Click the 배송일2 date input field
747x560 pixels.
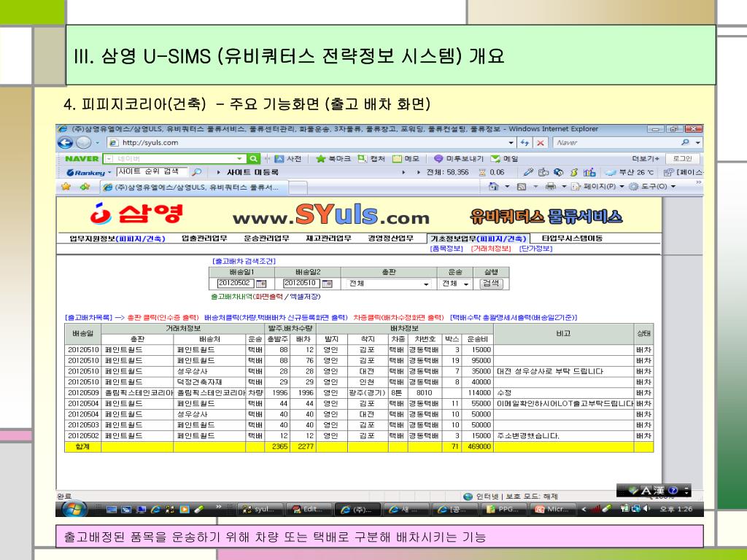pos(301,284)
